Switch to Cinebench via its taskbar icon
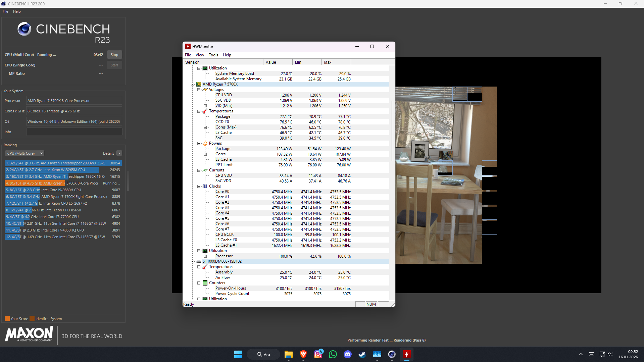Image resolution: width=644 pixels, height=362 pixels. pyautogui.click(x=392, y=354)
